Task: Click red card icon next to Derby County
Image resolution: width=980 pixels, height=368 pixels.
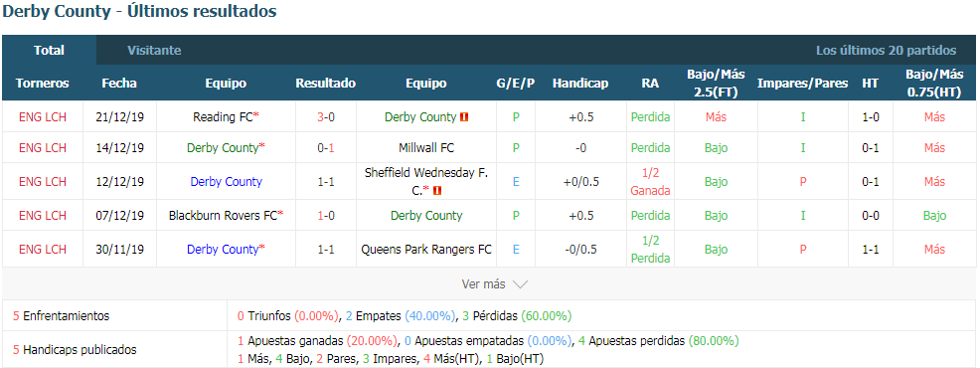Action: pyautogui.click(x=464, y=117)
